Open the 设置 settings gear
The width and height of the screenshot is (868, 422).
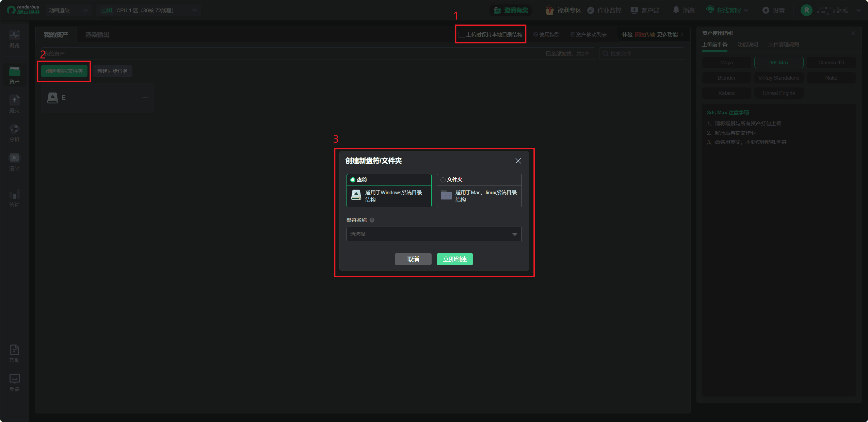(766, 11)
